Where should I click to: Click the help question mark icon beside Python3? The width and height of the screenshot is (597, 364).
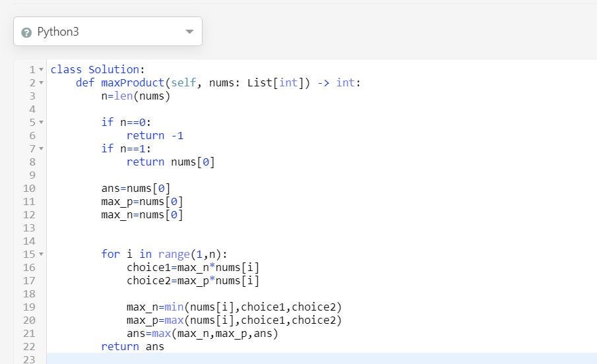click(x=26, y=32)
